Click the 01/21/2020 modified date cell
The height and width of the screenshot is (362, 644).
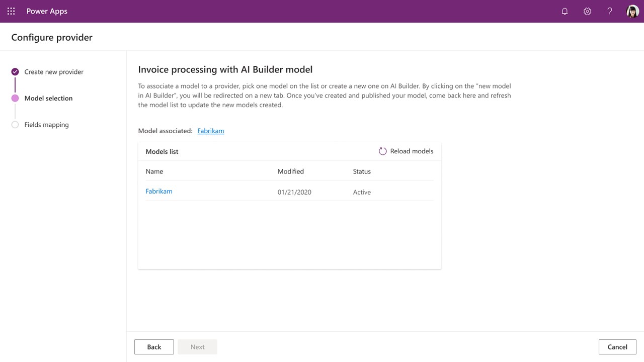point(294,192)
